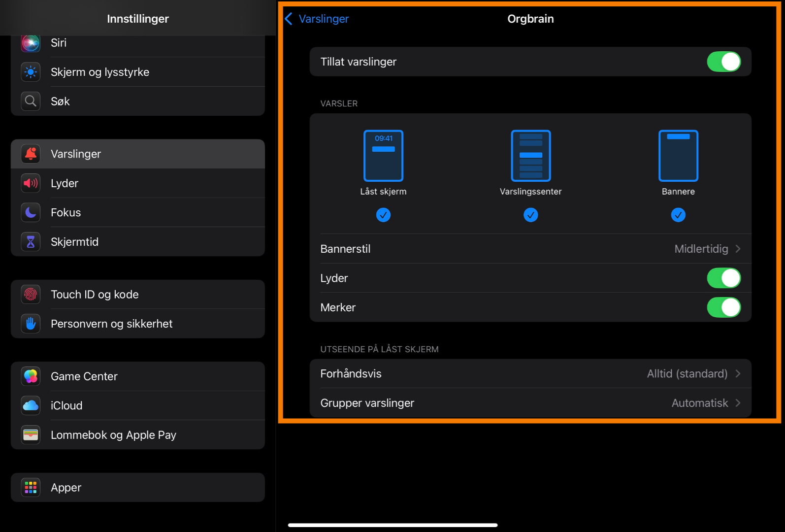The width and height of the screenshot is (785, 532).
Task: Tap the iCloud cloud icon
Action: pyautogui.click(x=31, y=405)
